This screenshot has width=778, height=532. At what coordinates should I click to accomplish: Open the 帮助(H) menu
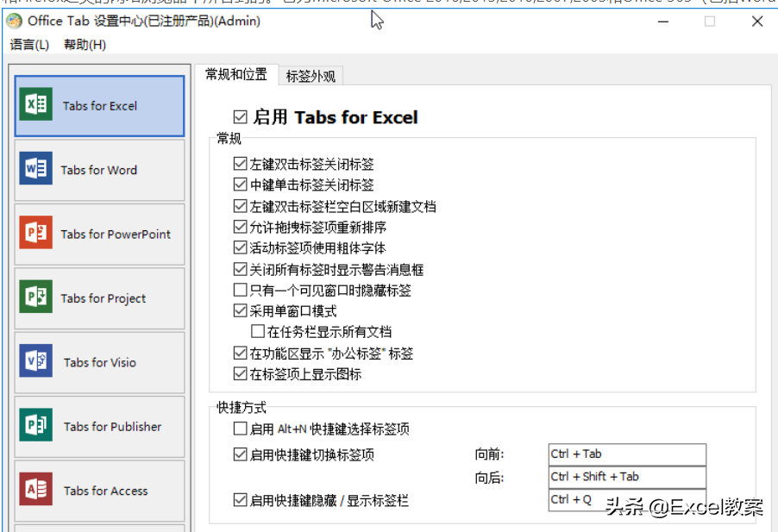coord(85,45)
